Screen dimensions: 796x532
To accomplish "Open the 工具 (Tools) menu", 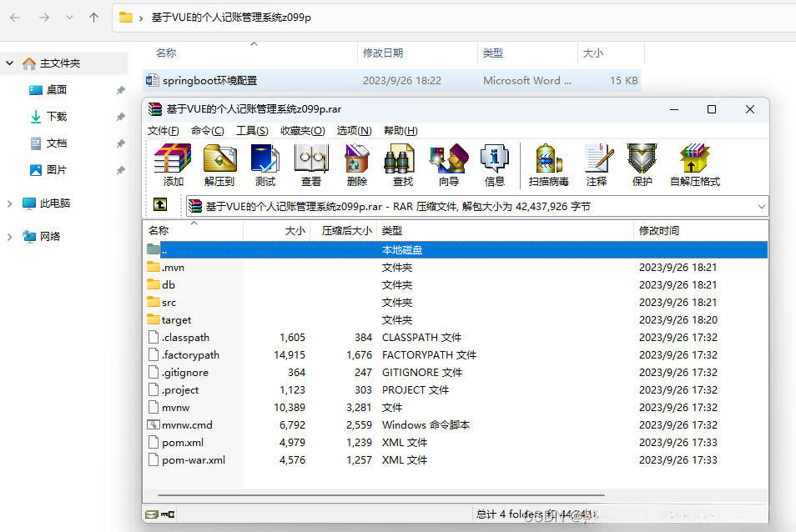I will (252, 132).
